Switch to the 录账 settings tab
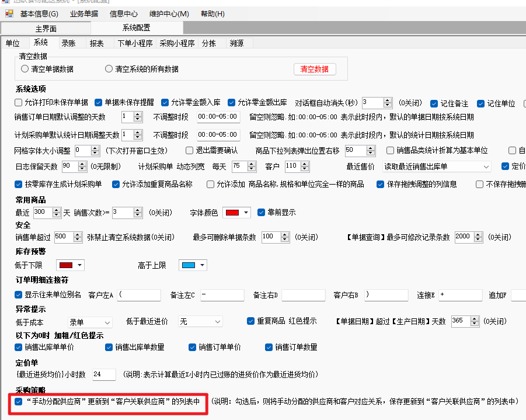 (x=68, y=43)
